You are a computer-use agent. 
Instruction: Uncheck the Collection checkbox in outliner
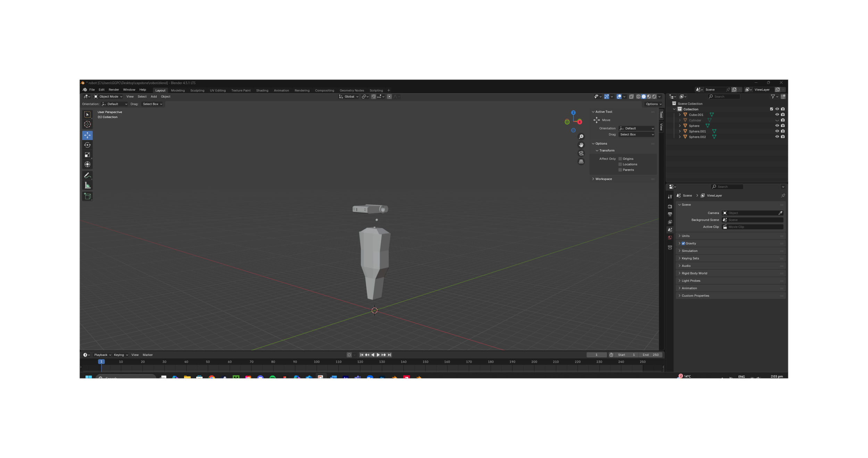771,109
